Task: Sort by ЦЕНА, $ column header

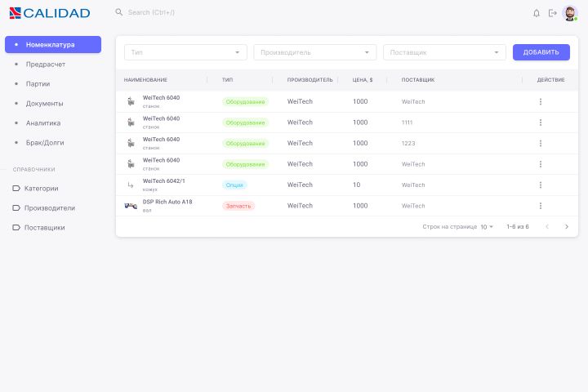Action: pyautogui.click(x=363, y=80)
